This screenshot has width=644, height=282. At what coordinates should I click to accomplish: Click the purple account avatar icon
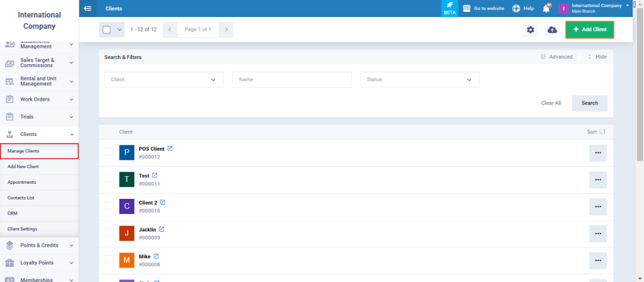click(563, 8)
